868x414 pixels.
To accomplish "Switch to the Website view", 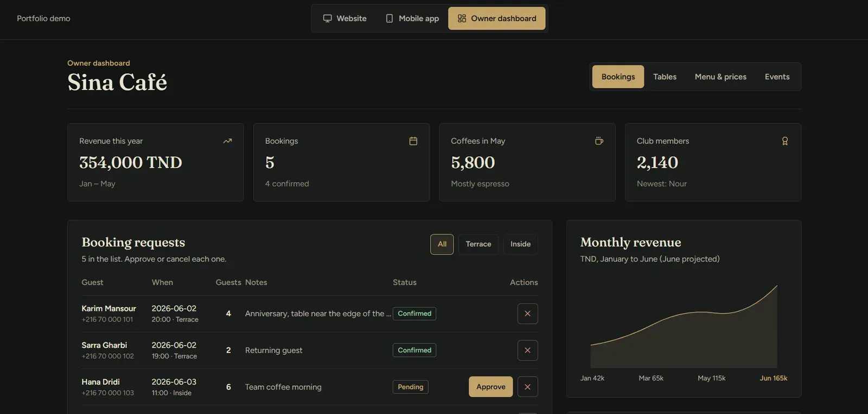I will click(x=344, y=18).
